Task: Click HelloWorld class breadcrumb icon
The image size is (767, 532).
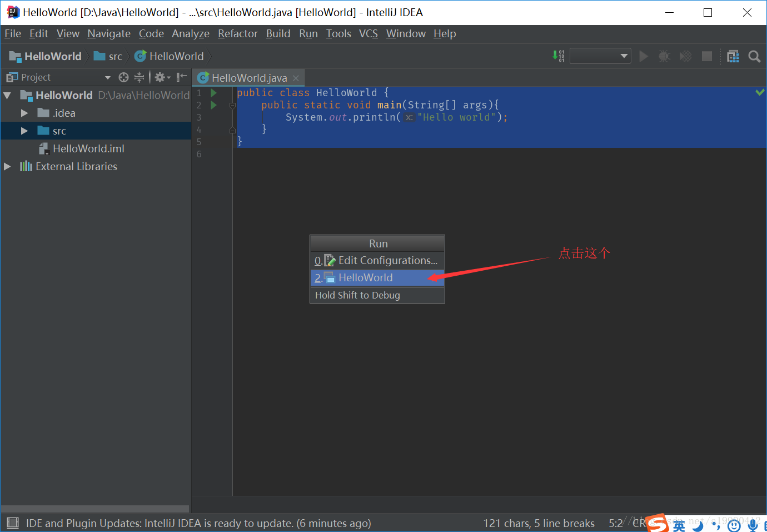Action: (140, 56)
